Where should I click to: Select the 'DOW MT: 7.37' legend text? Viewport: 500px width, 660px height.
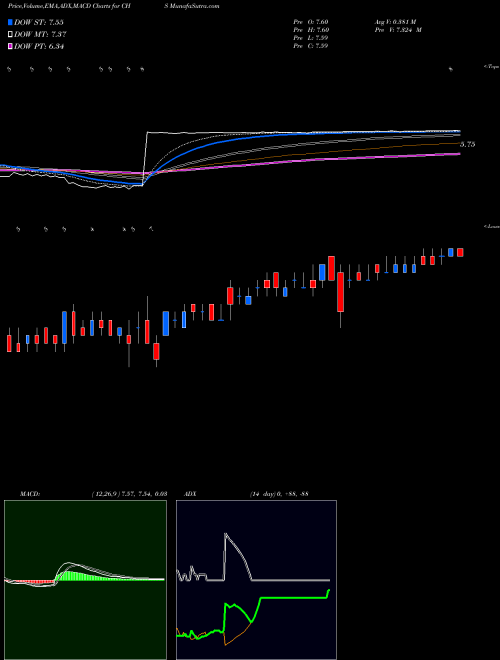click(40, 34)
